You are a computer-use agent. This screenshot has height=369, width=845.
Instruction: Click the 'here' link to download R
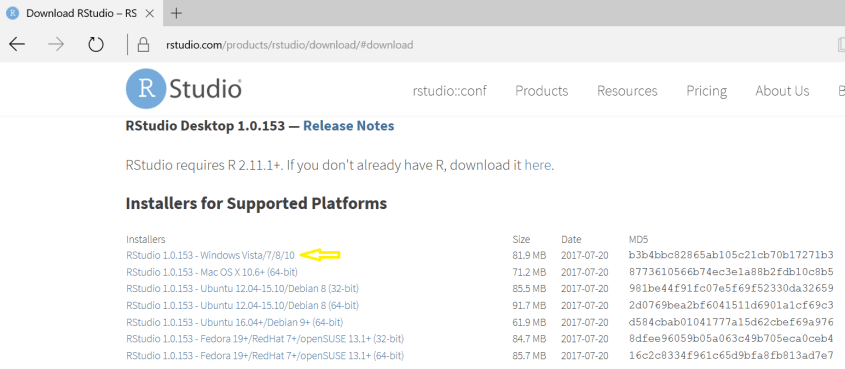pyautogui.click(x=538, y=165)
